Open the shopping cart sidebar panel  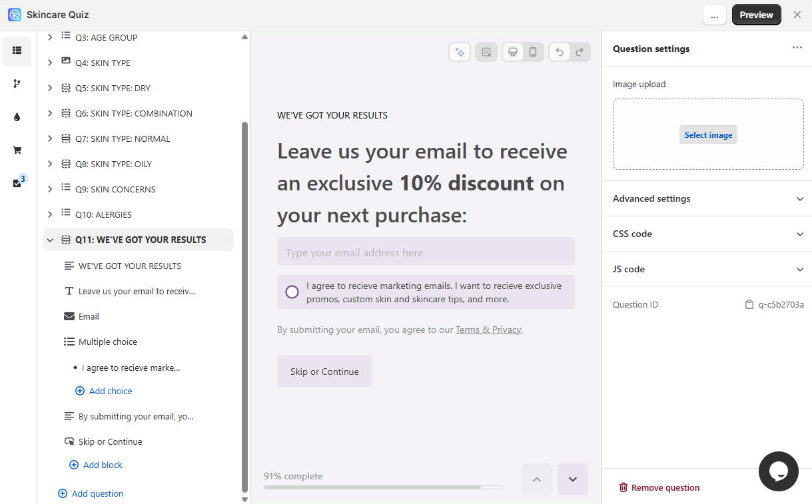click(17, 150)
